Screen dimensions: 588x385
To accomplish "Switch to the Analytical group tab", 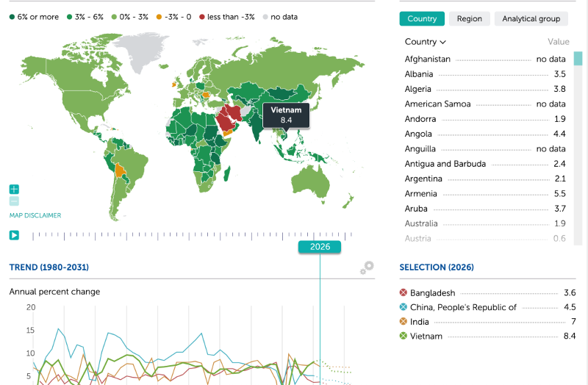I will click(531, 19).
